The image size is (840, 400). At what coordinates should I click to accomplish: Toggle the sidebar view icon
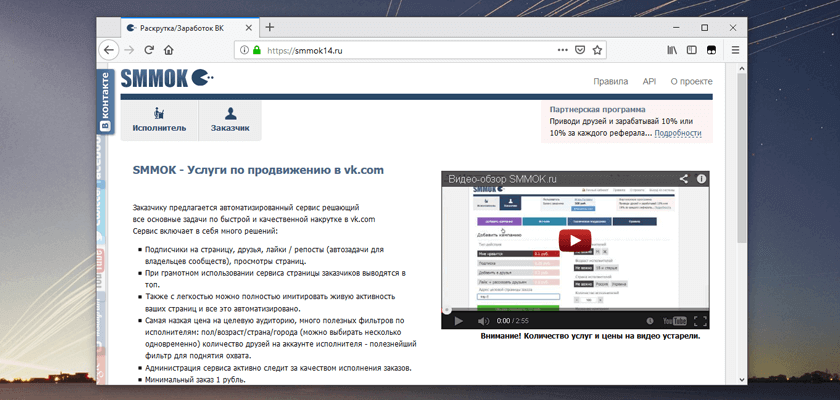(692, 50)
